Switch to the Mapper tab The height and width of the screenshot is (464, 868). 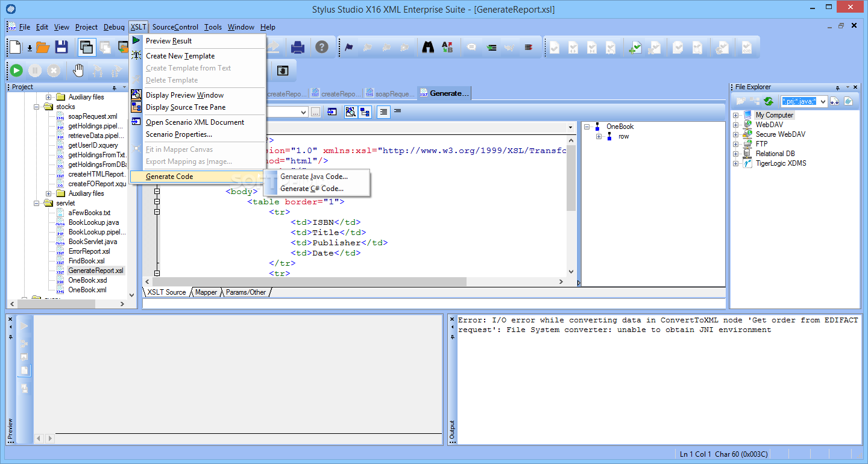coord(206,292)
